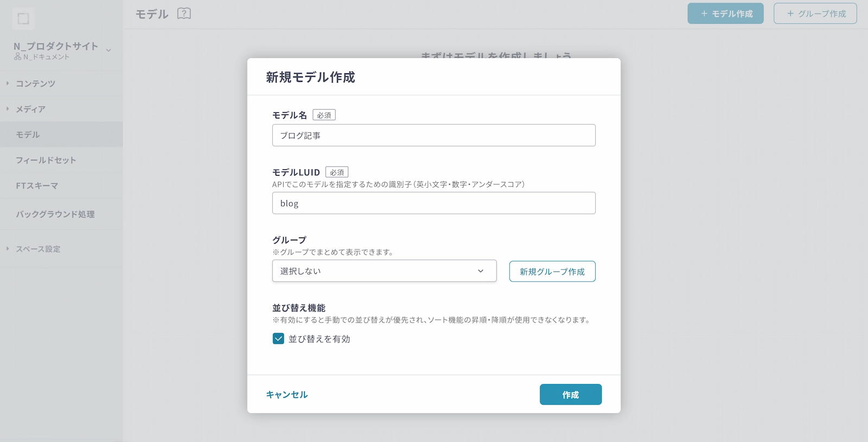868x442 pixels.
Task: Focus the モデルLUID text field
Action: pos(433,203)
